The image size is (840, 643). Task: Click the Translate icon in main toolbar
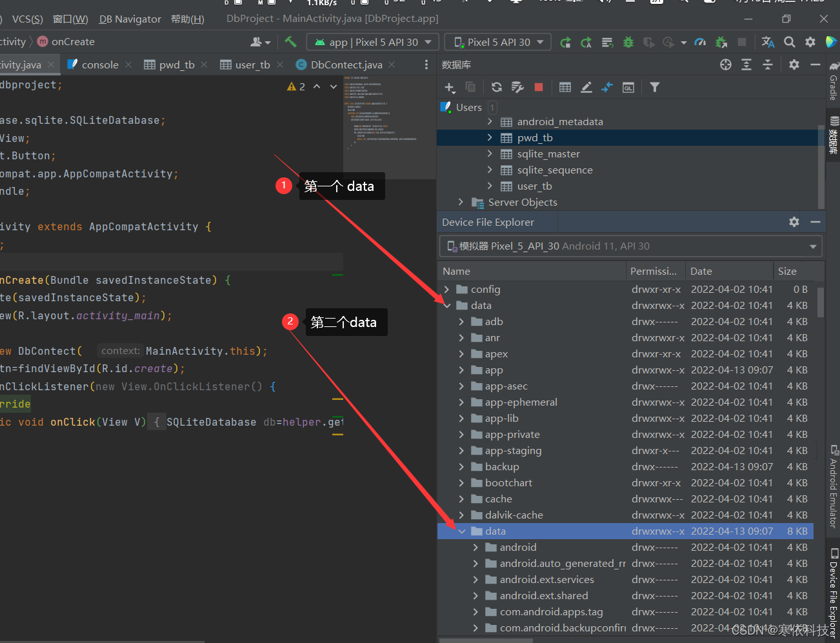click(768, 43)
